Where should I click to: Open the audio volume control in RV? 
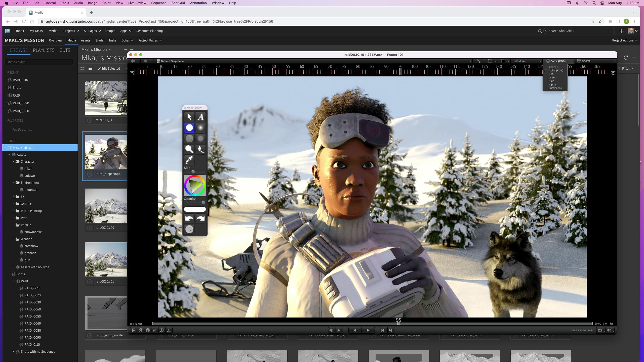(x=609, y=330)
